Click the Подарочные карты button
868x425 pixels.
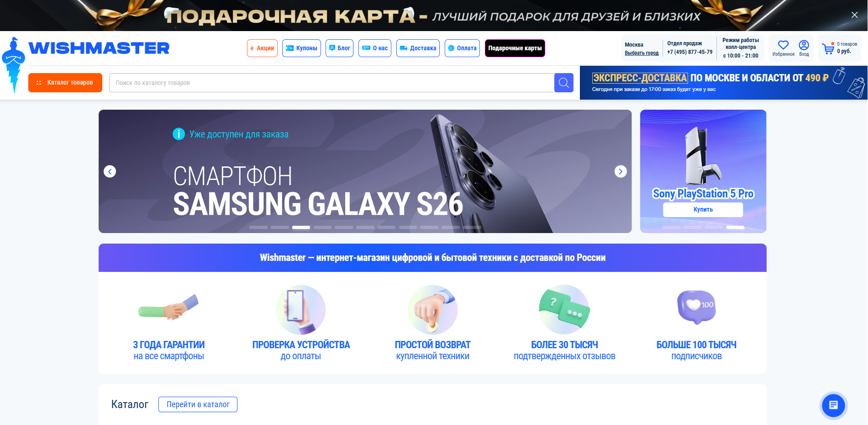tap(515, 48)
